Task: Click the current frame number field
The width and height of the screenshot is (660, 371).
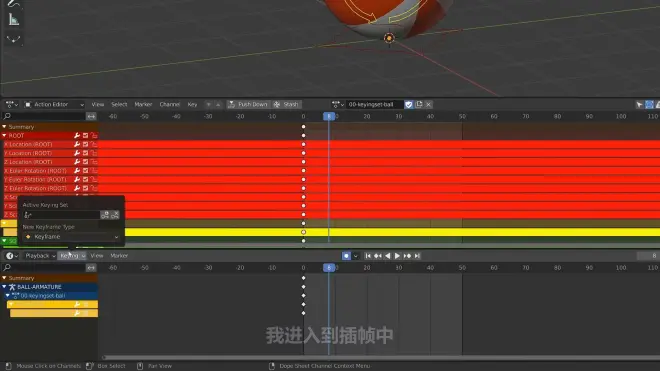Action: click(648, 256)
